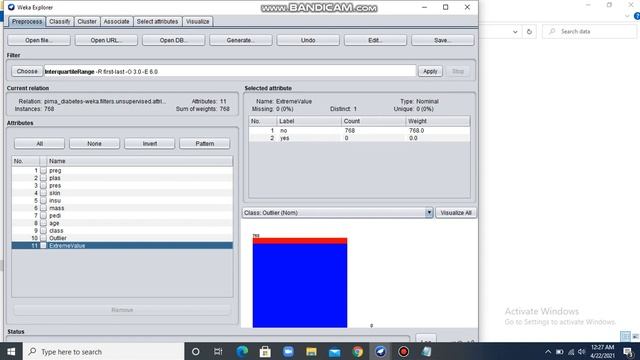Image resolution: width=640 pixels, height=360 pixels.
Task: Tick the class attribute checkbox
Action: coord(43,231)
